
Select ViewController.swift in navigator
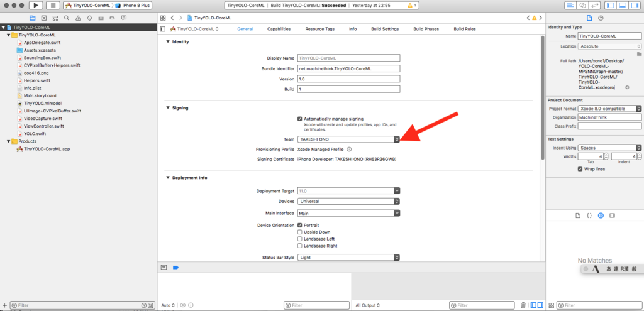pyautogui.click(x=43, y=126)
